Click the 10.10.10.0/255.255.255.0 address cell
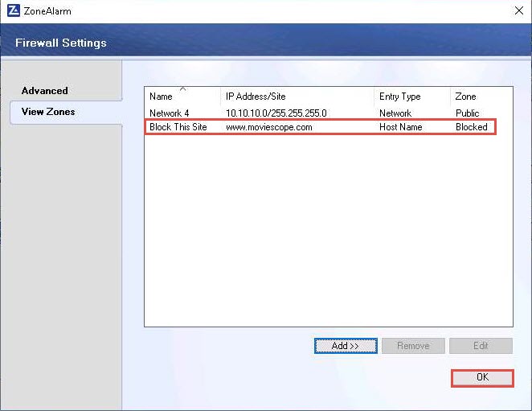This screenshot has width=532, height=411. point(276,113)
